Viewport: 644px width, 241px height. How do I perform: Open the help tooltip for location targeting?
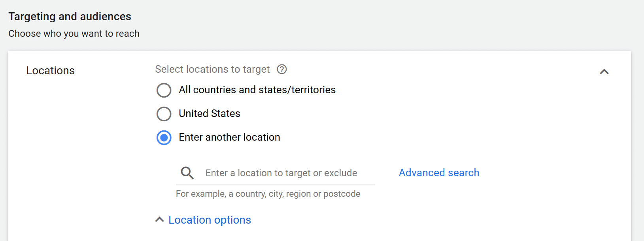(x=281, y=69)
